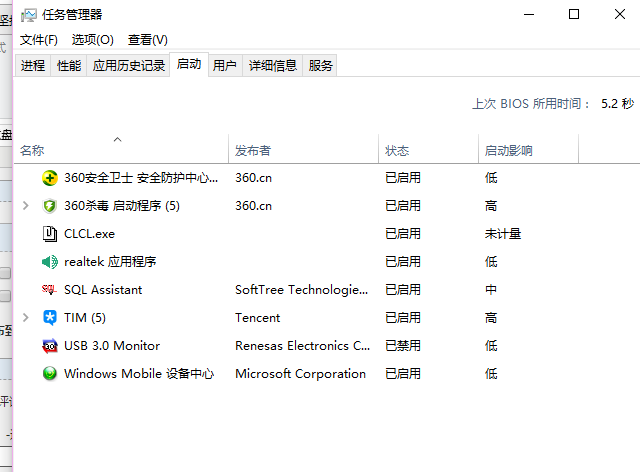Open the 查看(V) menu
Image resolution: width=640 pixels, height=472 pixels.
tap(148, 40)
